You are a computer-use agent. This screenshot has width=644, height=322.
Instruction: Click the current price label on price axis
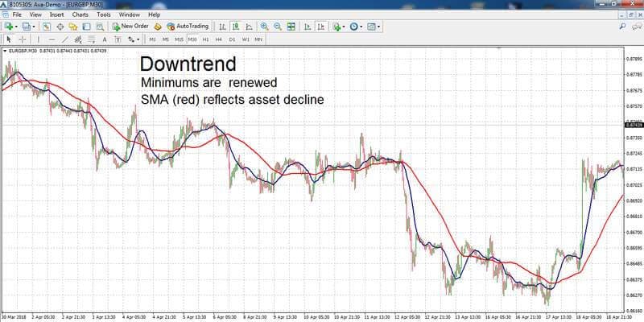634,125
